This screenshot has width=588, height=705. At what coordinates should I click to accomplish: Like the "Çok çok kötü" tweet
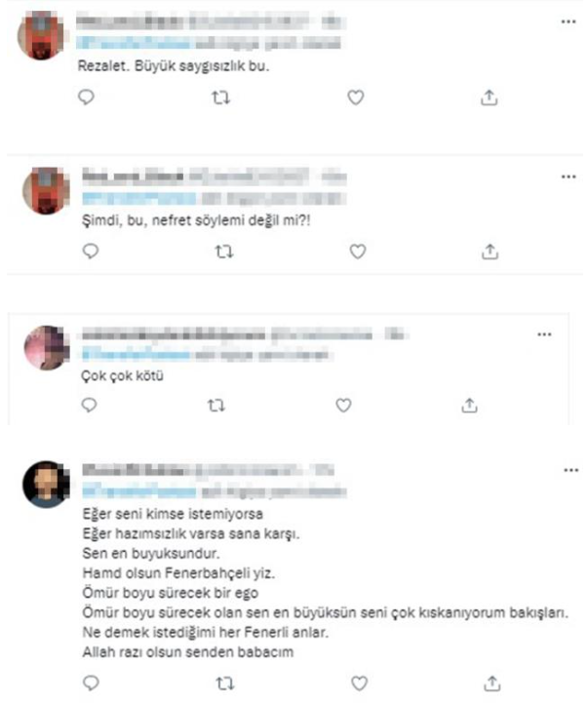click(343, 406)
